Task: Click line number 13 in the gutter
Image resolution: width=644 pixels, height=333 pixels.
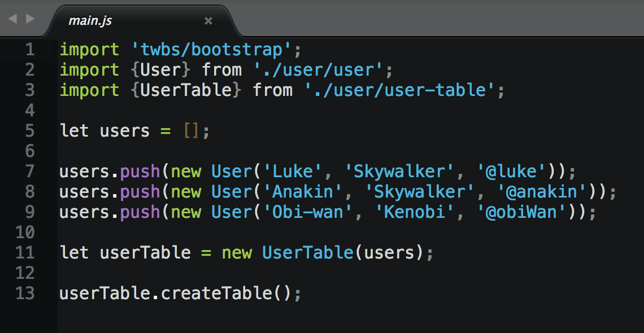Action: [x=25, y=293]
